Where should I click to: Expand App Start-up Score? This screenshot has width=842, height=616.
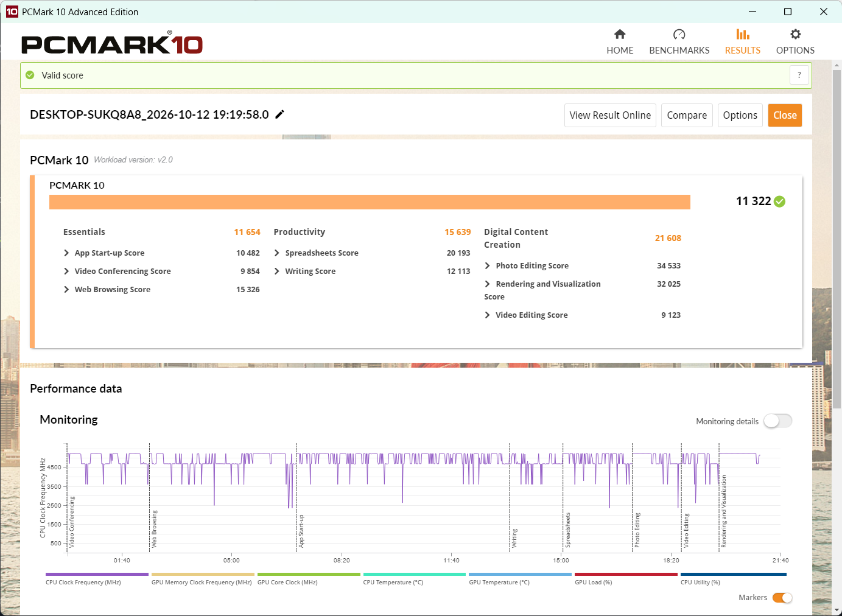66,253
